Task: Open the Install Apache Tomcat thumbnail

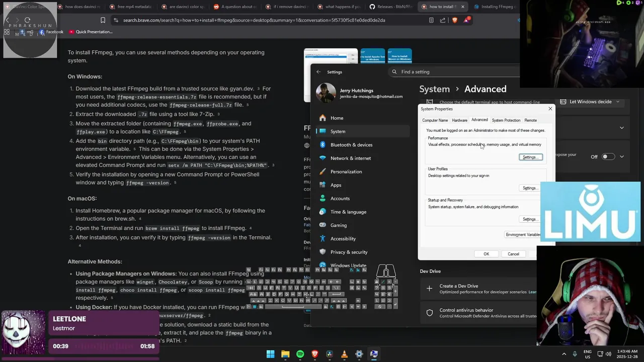Action: [372, 56]
